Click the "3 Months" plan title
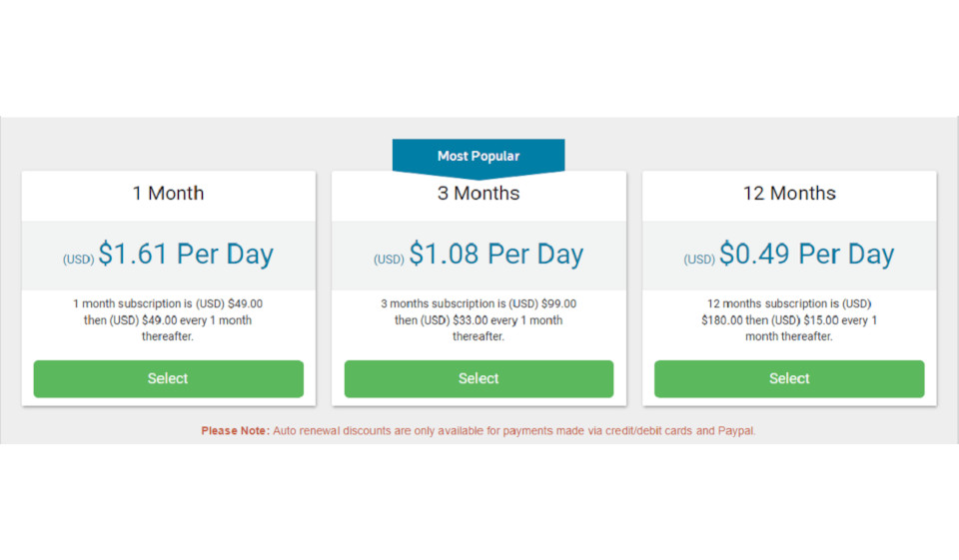 pyautogui.click(x=479, y=194)
